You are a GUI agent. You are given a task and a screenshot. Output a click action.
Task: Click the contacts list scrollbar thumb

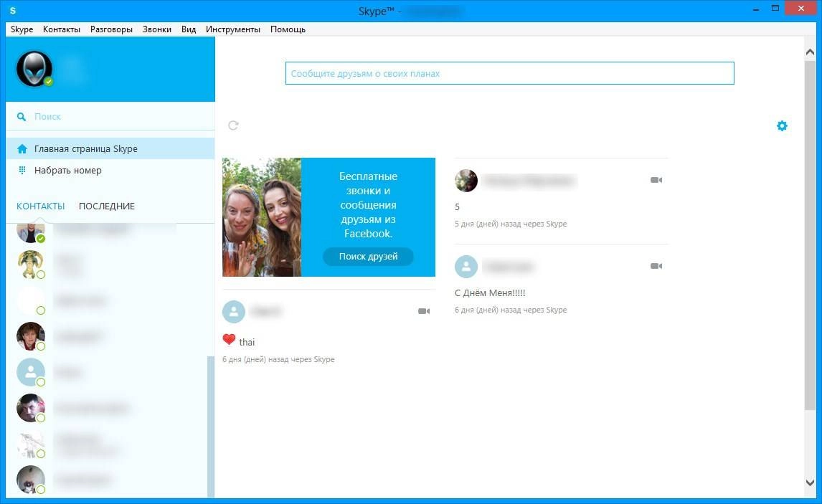coord(211,427)
